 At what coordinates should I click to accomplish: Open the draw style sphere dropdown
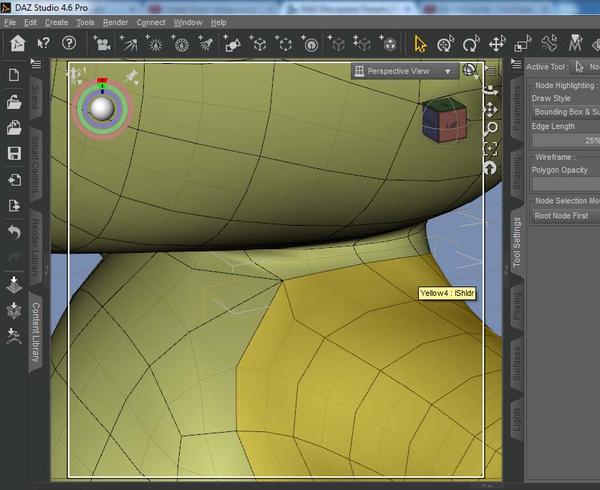(470, 70)
